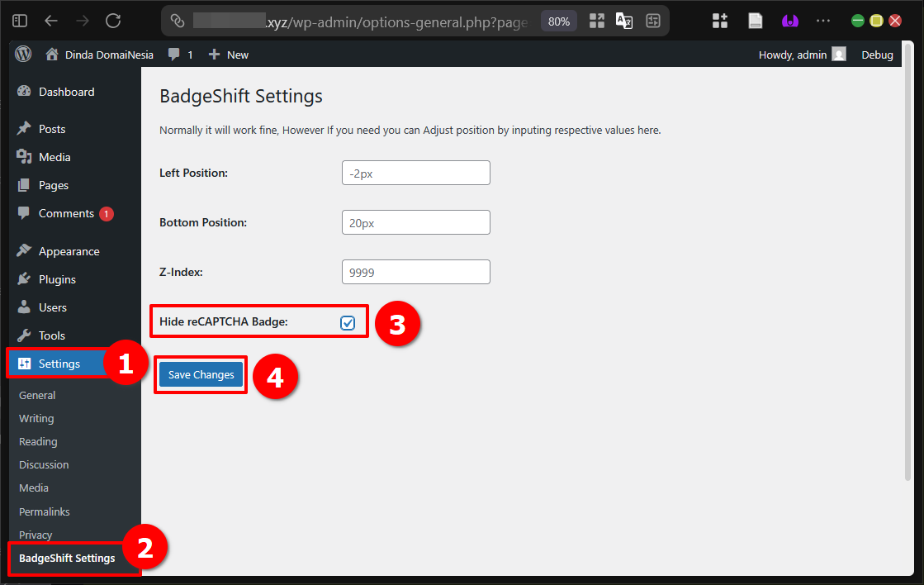Click the Z-Index input field
The width and height of the screenshot is (924, 585).
point(416,272)
